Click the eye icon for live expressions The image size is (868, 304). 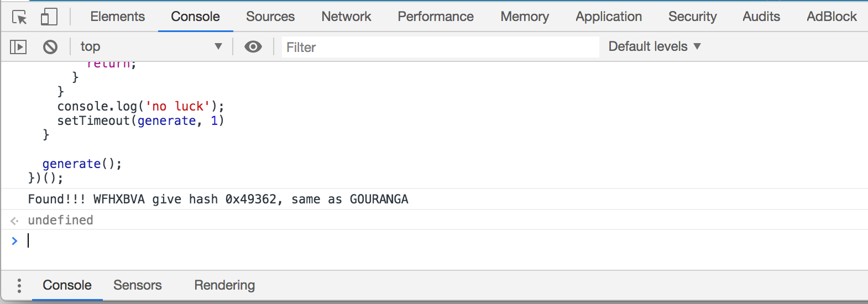[253, 47]
